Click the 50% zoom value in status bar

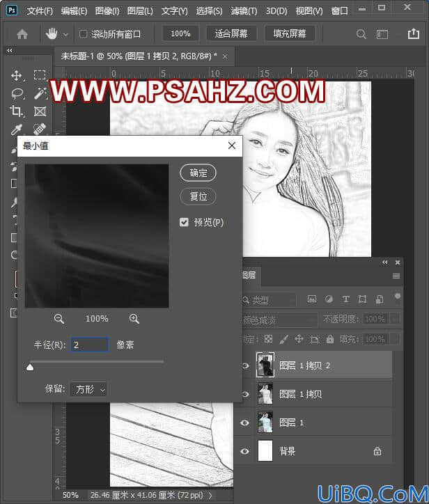pos(70,495)
